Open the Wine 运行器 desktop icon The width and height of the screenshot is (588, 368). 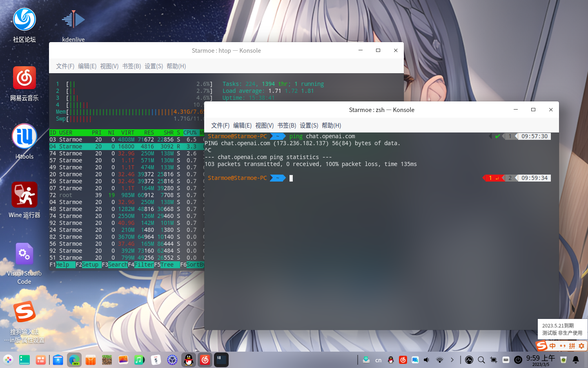pyautogui.click(x=24, y=200)
